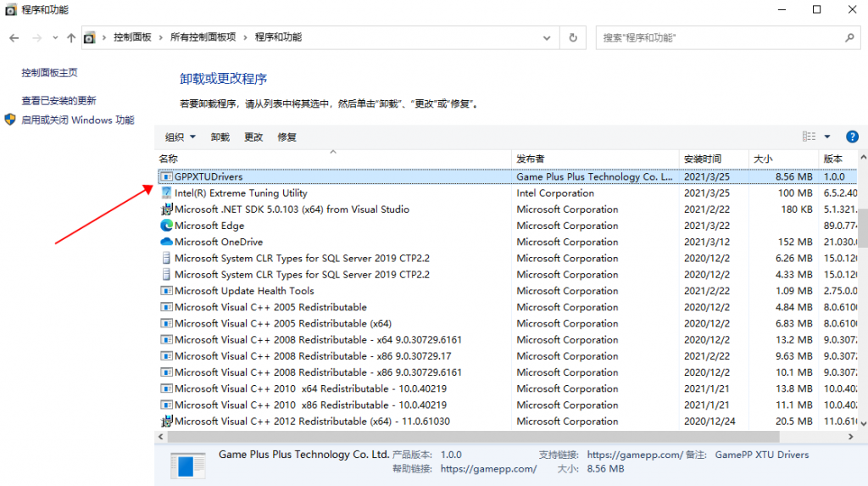Refresh the Programs and Features list
The image size is (868, 486).
[573, 37]
